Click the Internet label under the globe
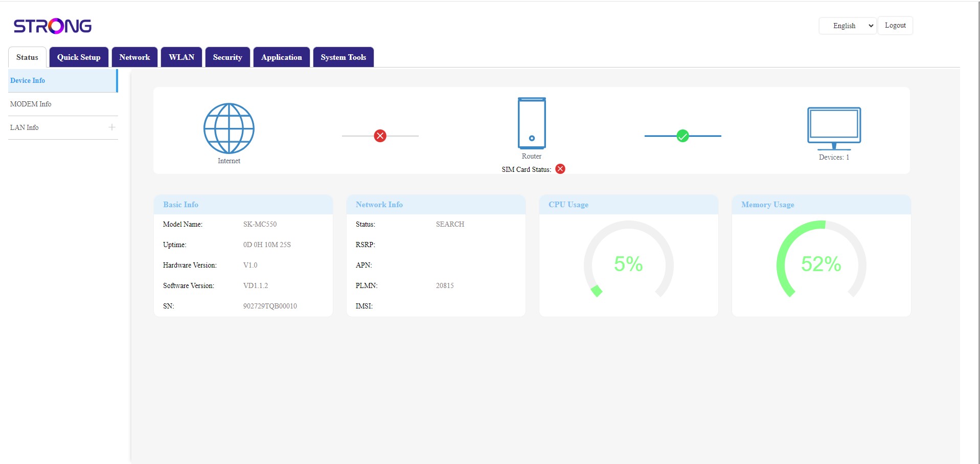Image resolution: width=980 pixels, height=464 pixels. point(229,161)
